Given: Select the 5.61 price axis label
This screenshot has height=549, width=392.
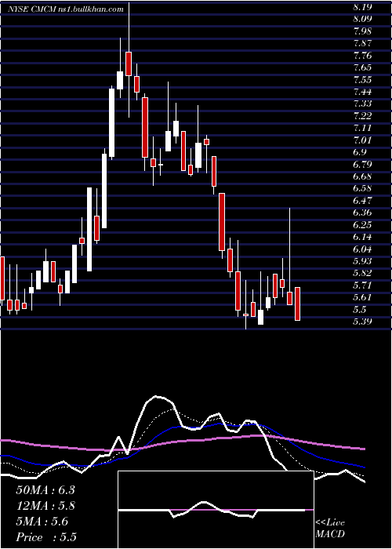Looking at the screenshot, I should click(x=362, y=297).
